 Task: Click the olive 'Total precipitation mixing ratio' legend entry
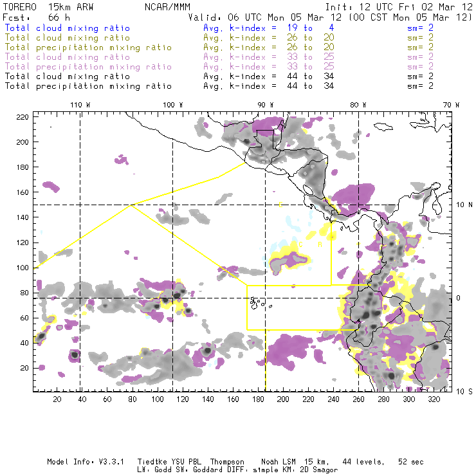(x=88, y=48)
